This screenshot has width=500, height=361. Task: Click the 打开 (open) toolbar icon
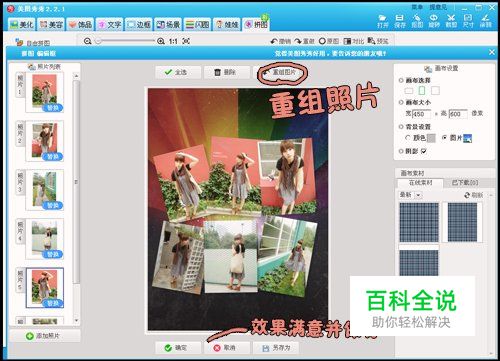pyautogui.click(x=382, y=21)
